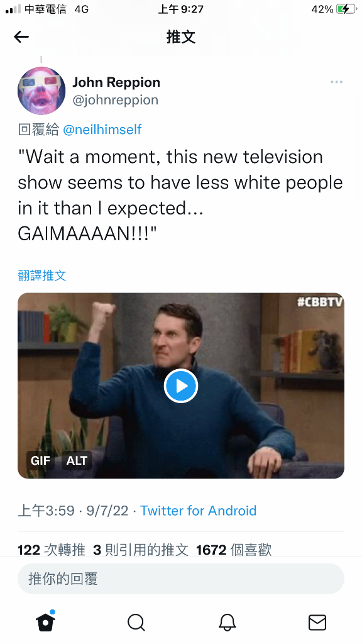Screen dimensions: 362x644
Task: Tap the battery status icon
Action: coord(347,9)
